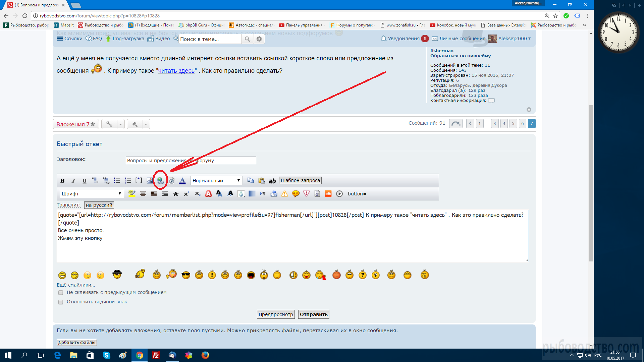Viewport: 644px width, 362px height.
Task: Open Личные сообщения
Action: (459, 39)
